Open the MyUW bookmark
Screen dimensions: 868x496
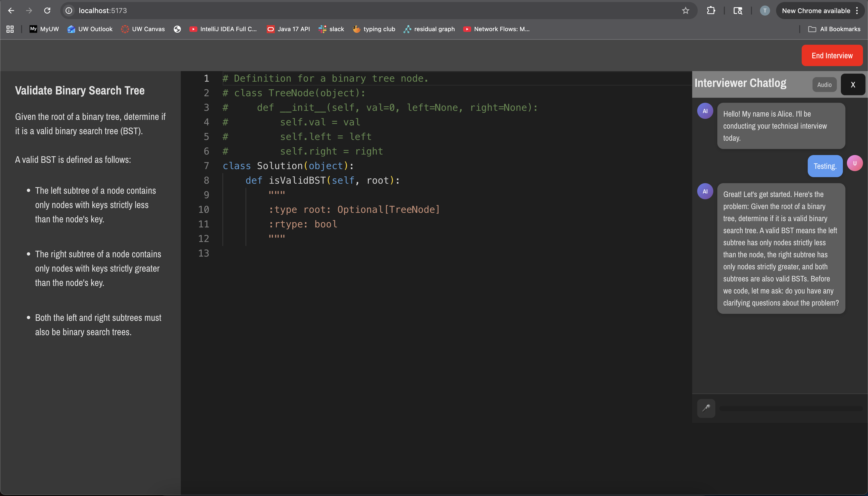[44, 29]
